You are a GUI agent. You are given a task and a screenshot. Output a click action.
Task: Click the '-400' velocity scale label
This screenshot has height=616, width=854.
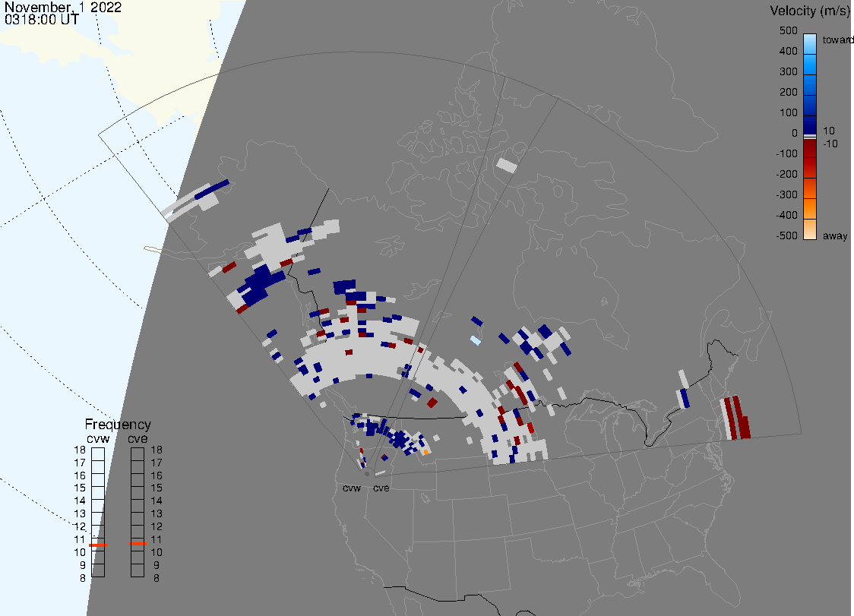point(786,215)
